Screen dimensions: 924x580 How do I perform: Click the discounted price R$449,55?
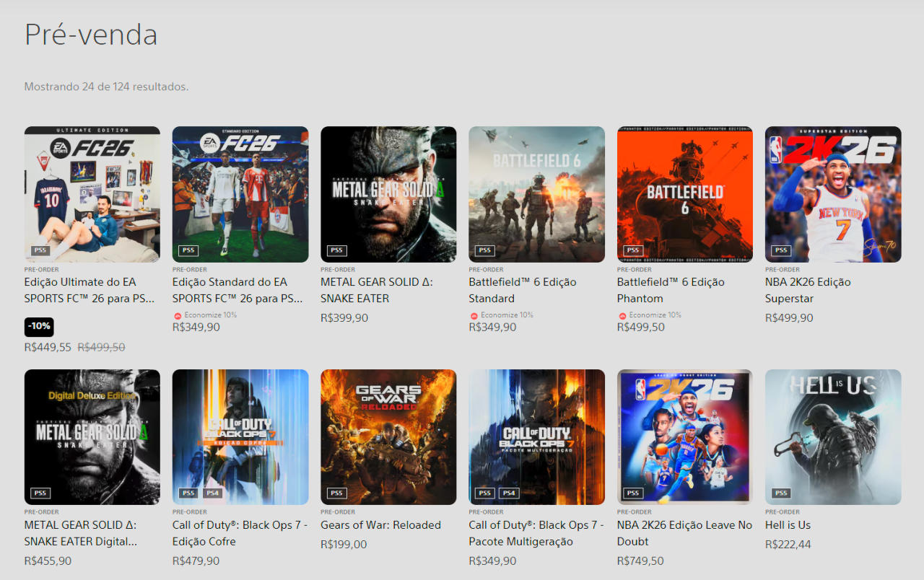point(48,347)
